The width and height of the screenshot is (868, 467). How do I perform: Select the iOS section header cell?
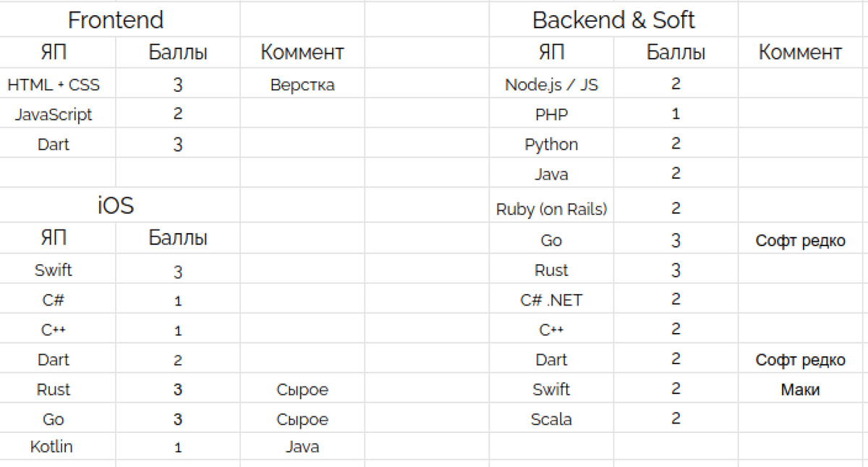pos(116,206)
